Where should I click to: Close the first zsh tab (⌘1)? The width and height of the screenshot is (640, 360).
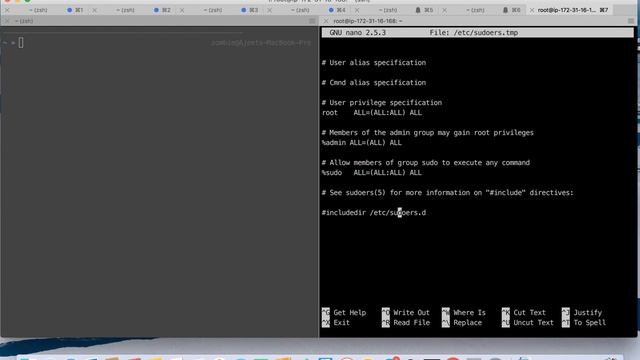(7, 10)
